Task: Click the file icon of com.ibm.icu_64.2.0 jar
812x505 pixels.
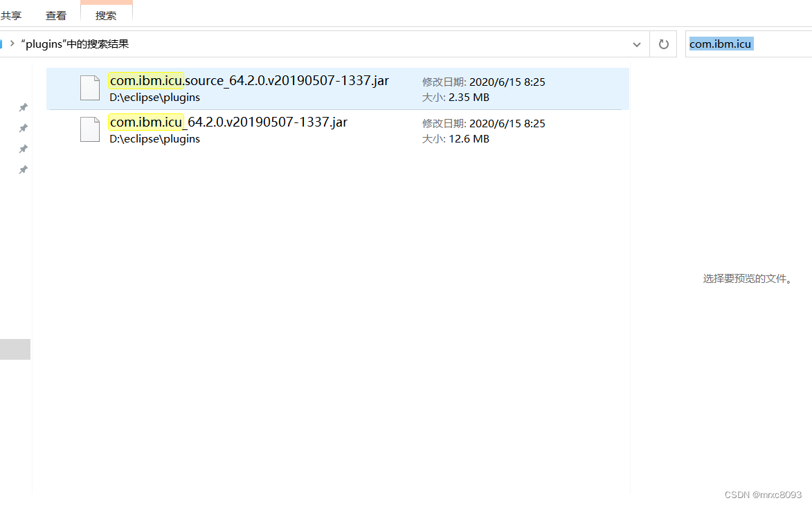Action: (89, 129)
